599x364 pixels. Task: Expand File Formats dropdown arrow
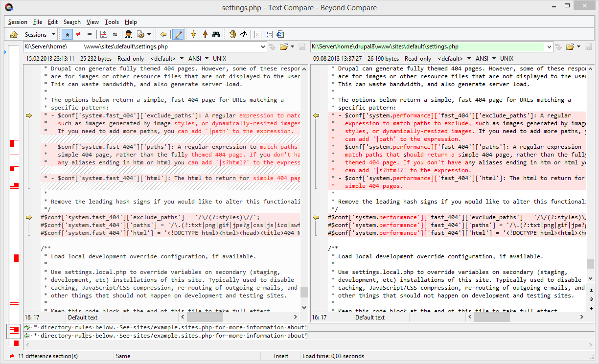pyautogui.click(x=149, y=34)
